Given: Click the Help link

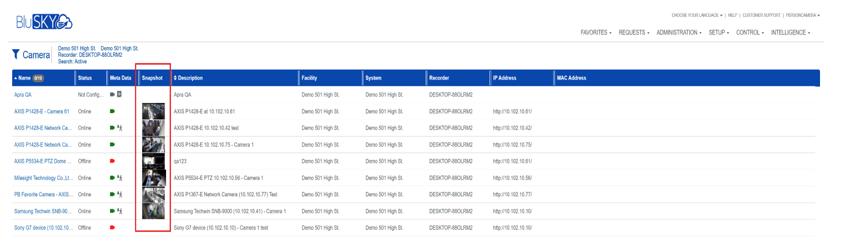Looking at the screenshot, I should [732, 15].
